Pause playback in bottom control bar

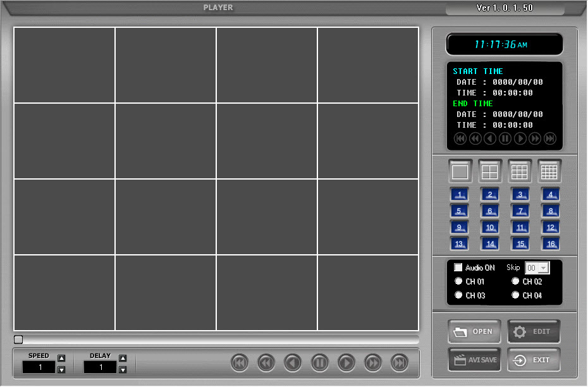[x=319, y=363]
